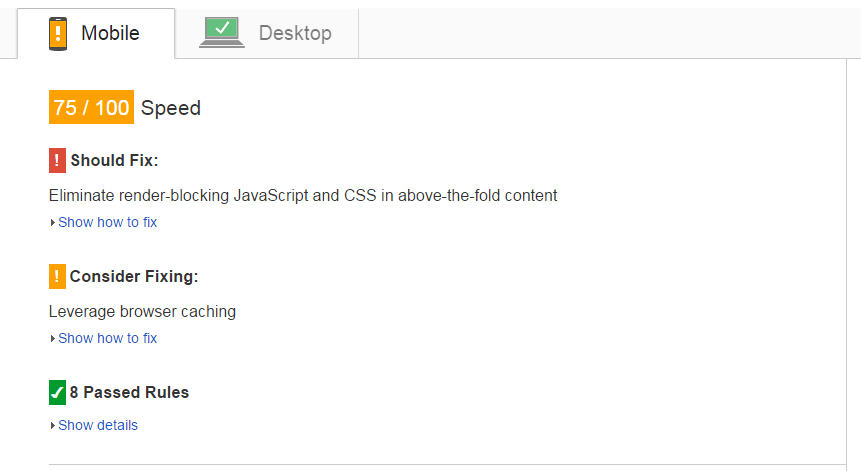This screenshot has height=471, width=861.
Task: Click the 'Show details' link
Action: tap(98, 425)
